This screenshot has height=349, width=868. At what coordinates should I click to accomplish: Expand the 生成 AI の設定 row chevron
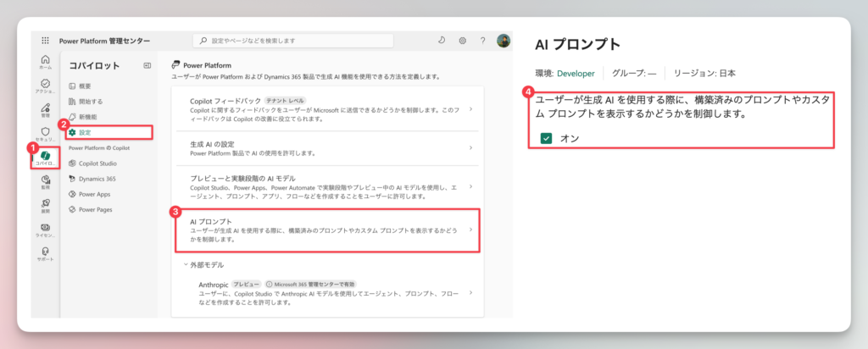[x=470, y=148]
